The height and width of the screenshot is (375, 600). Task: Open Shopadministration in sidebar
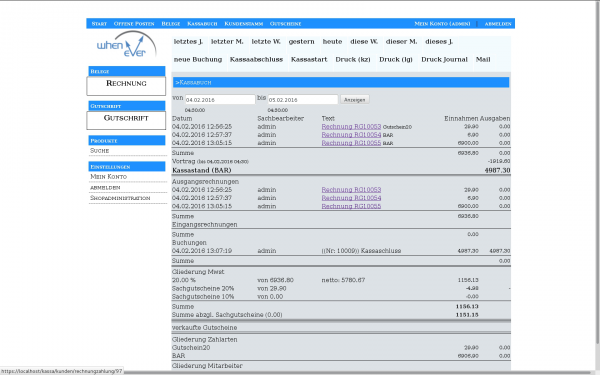pyautogui.click(x=120, y=198)
